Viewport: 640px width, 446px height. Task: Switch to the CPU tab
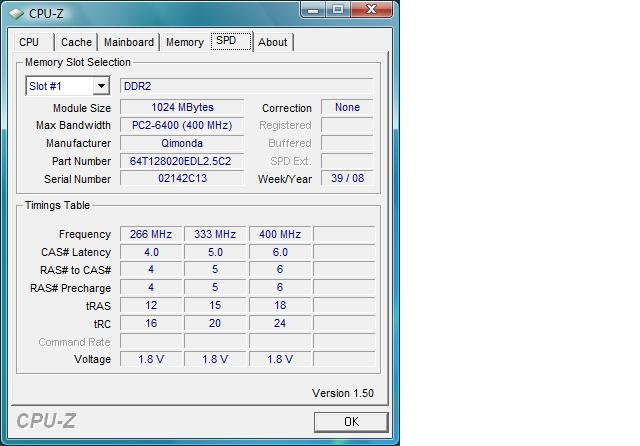click(x=30, y=42)
